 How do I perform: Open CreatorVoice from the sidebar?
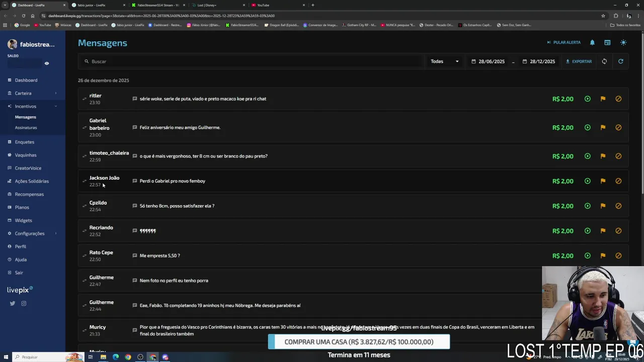point(28,168)
